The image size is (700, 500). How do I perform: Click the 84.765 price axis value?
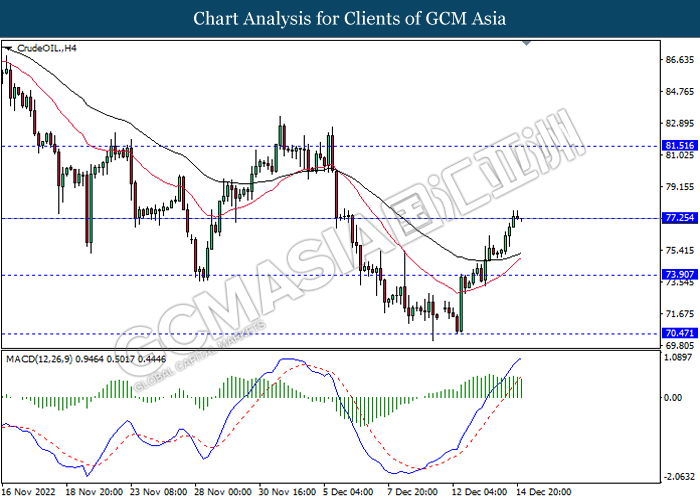[x=680, y=92]
